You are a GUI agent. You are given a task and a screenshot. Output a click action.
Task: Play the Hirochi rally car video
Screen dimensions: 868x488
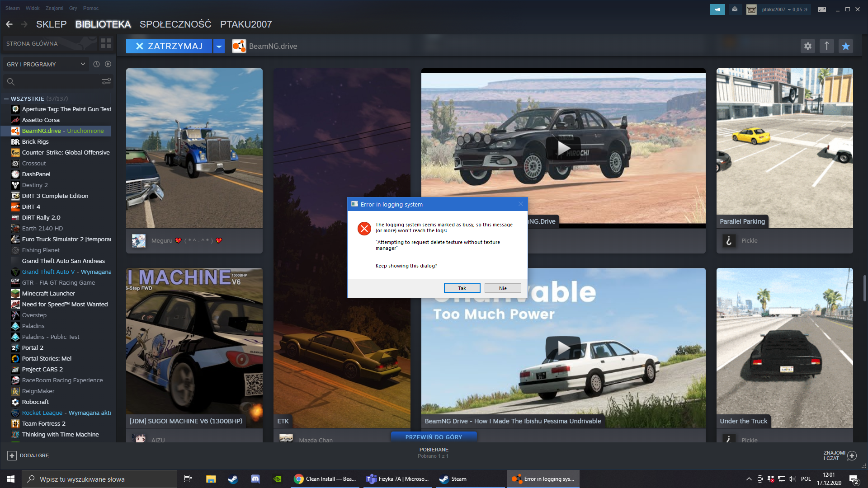coord(563,148)
